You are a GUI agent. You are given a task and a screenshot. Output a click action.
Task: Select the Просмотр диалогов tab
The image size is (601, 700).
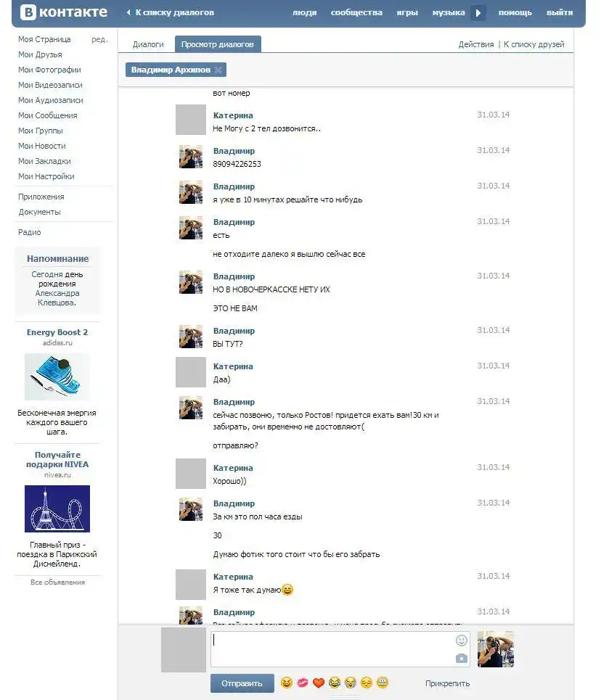tap(218, 44)
